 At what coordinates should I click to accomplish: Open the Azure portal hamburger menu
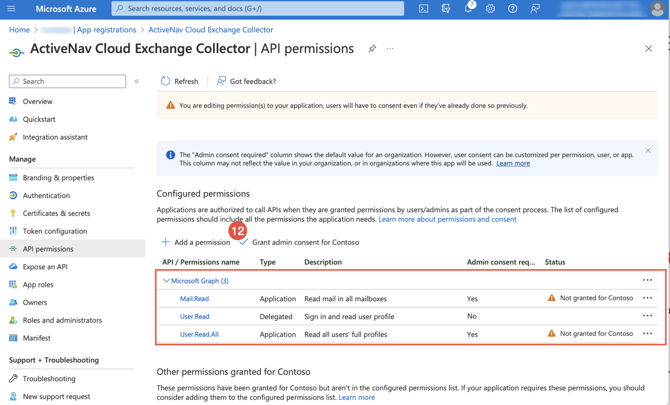(12, 9)
